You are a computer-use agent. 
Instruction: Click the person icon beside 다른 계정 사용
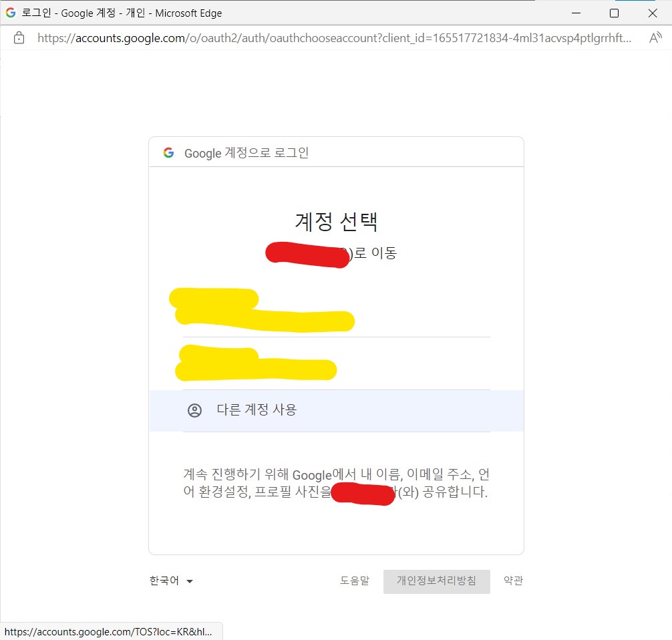point(194,410)
